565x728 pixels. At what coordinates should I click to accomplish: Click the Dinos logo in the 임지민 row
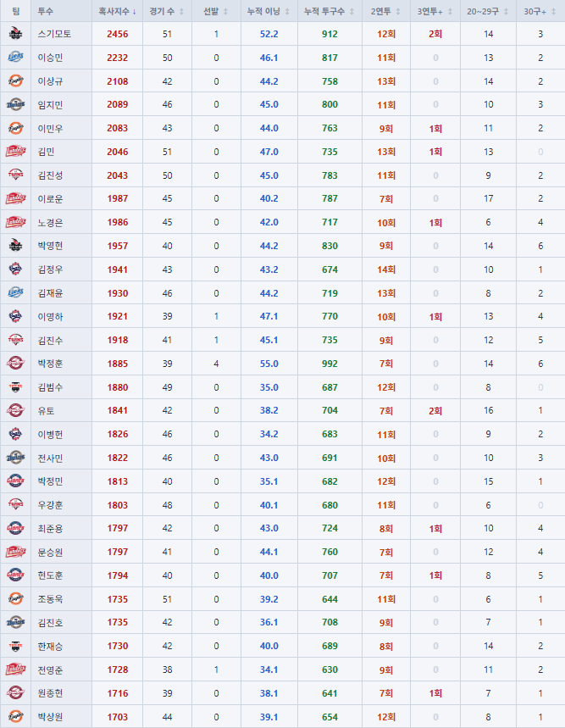tap(15, 104)
